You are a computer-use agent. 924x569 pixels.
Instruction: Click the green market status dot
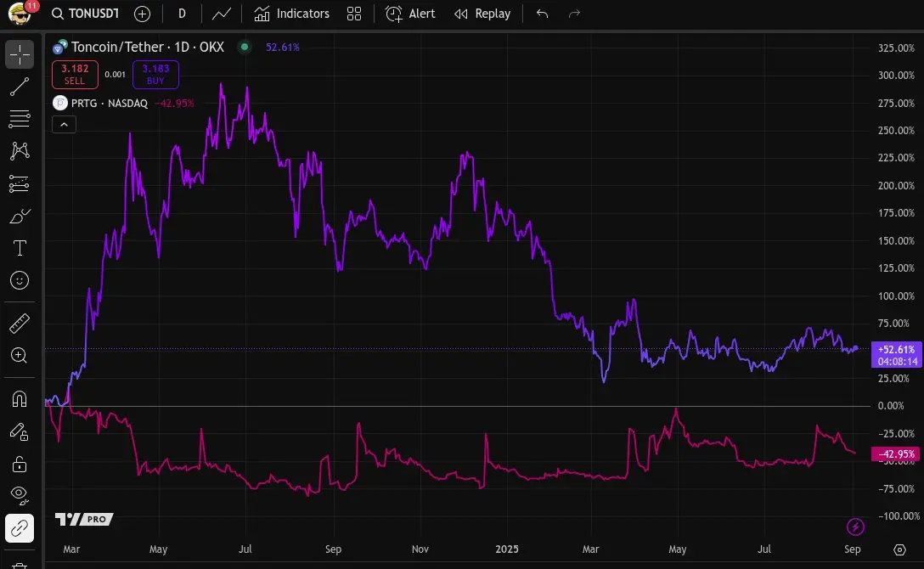coord(245,47)
